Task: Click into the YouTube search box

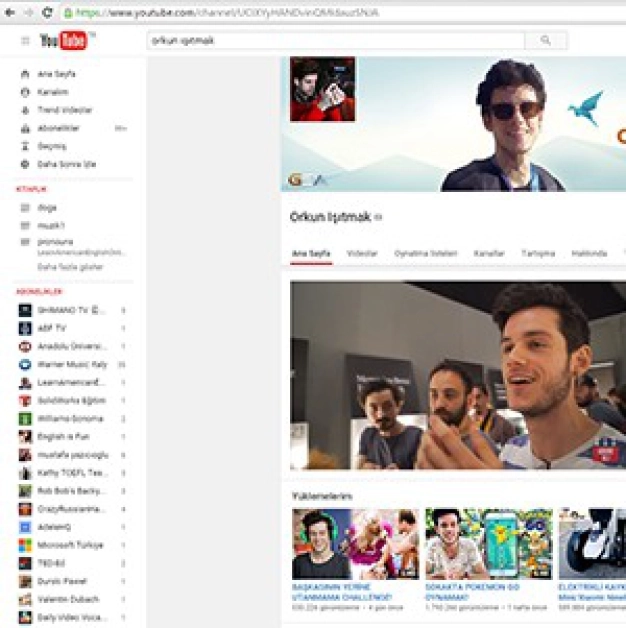Action: click(335, 41)
